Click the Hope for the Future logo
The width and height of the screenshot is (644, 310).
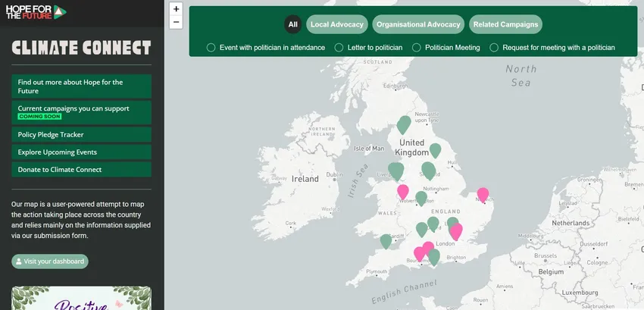pos(36,12)
